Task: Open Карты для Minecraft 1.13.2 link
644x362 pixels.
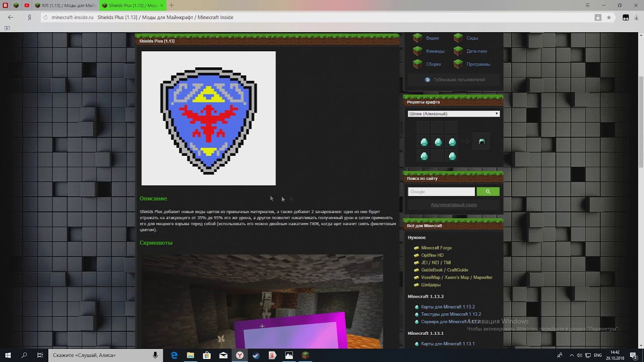Action: [448, 307]
